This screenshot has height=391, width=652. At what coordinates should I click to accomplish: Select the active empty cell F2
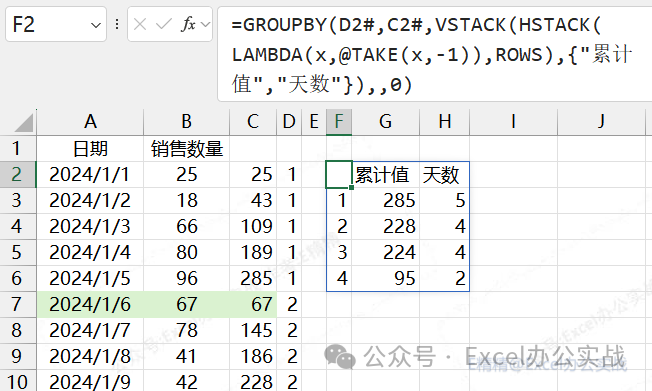(339, 175)
